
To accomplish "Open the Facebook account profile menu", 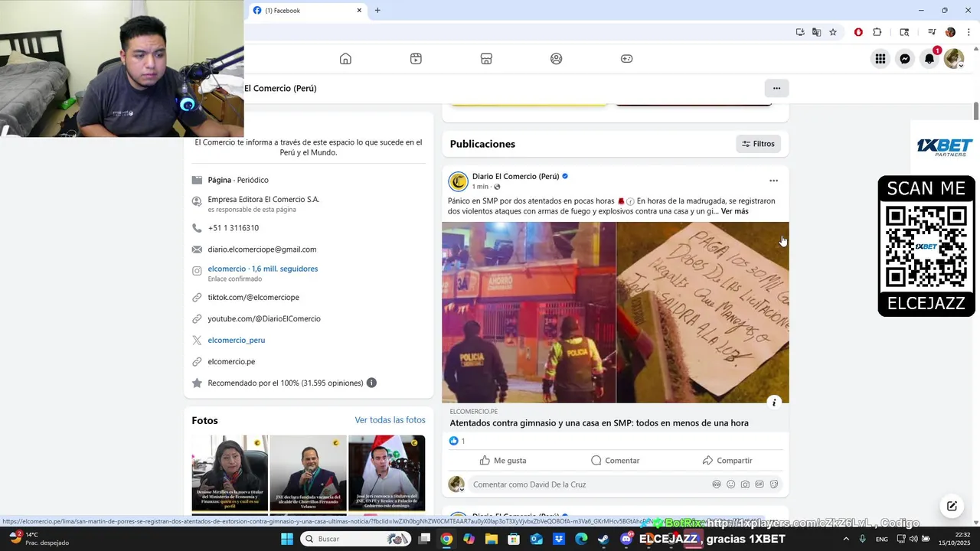I will coord(954,59).
